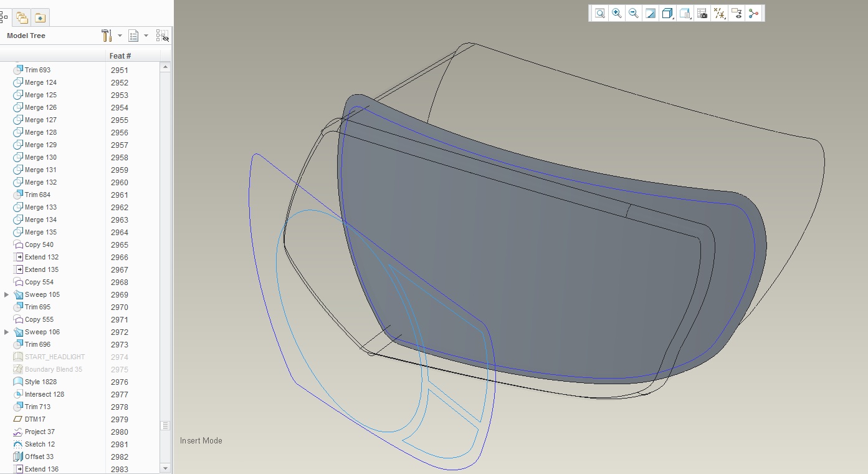
Task: Switch to the Folder Browser tab
Action: (x=22, y=17)
